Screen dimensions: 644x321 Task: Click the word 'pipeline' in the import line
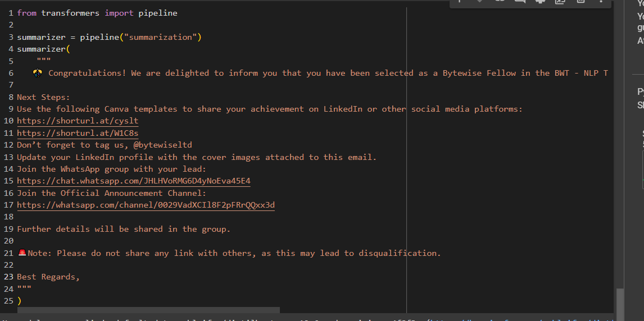click(158, 13)
